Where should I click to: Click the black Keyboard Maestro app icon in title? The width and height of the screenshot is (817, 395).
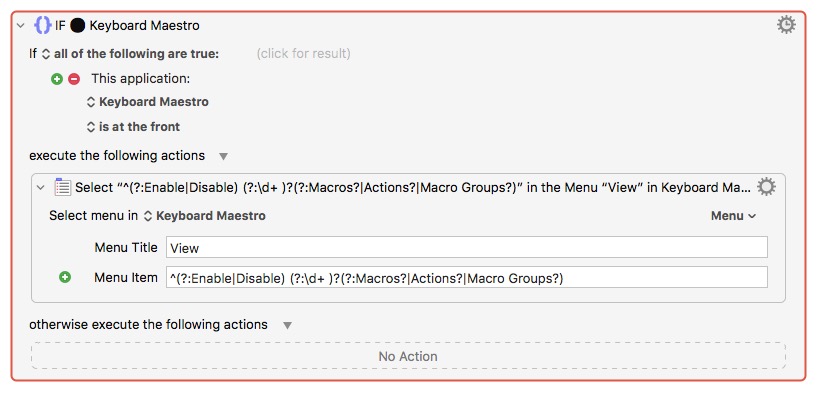coord(78,26)
